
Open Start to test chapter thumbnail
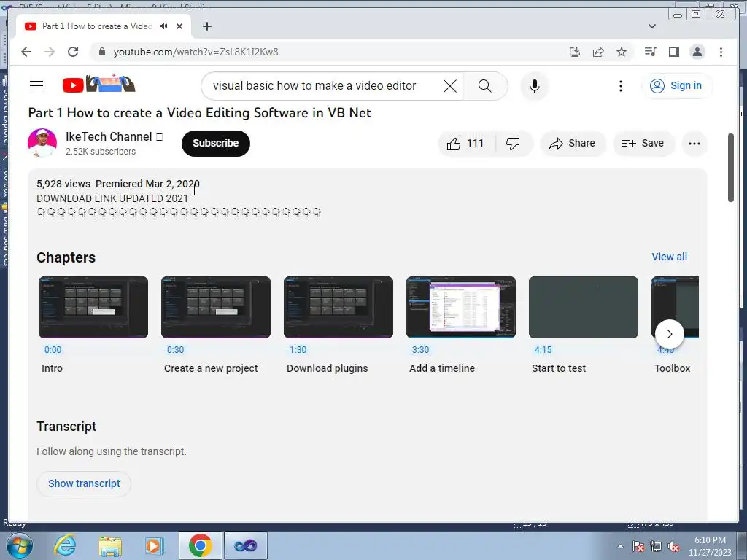point(583,307)
